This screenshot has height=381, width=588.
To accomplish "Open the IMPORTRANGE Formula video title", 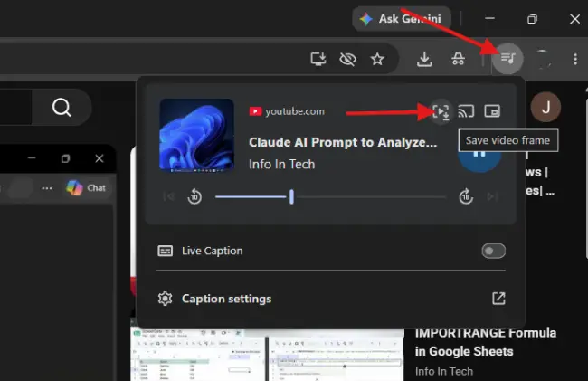I will coord(485,342).
